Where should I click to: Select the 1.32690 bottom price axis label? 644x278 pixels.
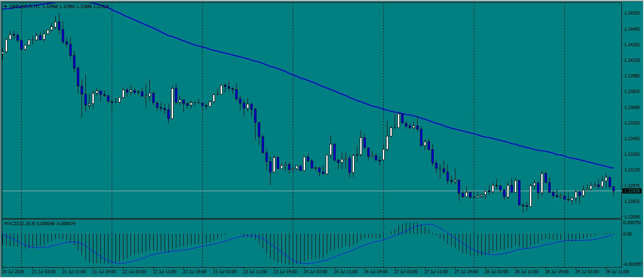pyautogui.click(x=631, y=217)
